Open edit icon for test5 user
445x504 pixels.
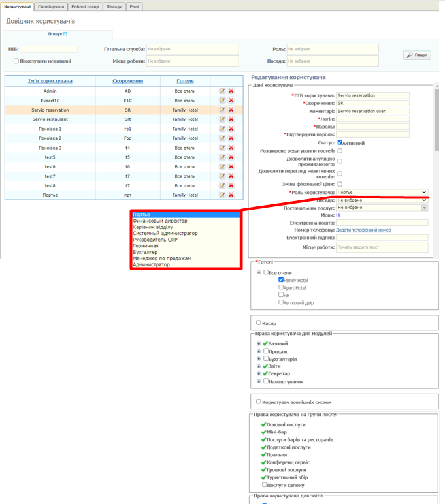(x=223, y=157)
